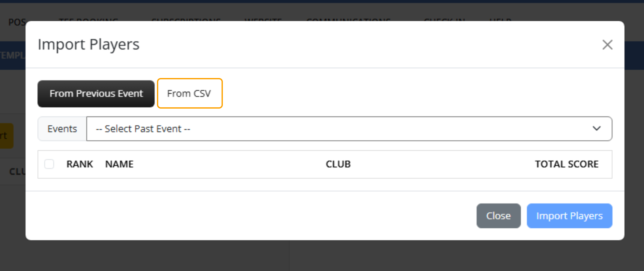644x271 pixels.
Task: Click the HELP menu behind the dialog
Action: (x=500, y=20)
